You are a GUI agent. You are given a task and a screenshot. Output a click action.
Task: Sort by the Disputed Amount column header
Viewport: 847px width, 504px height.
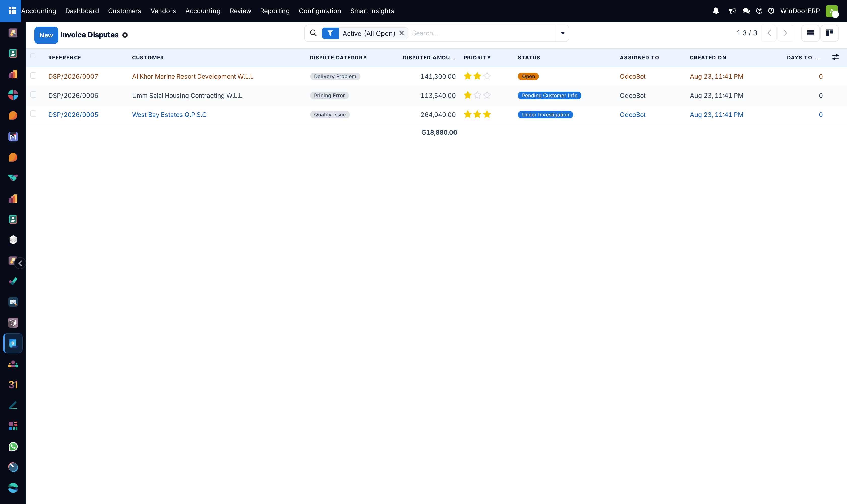click(429, 58)
